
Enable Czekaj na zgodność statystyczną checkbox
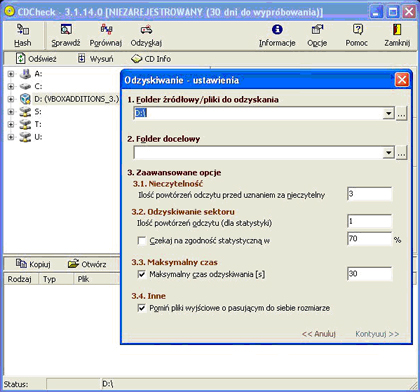pos(142,241)
